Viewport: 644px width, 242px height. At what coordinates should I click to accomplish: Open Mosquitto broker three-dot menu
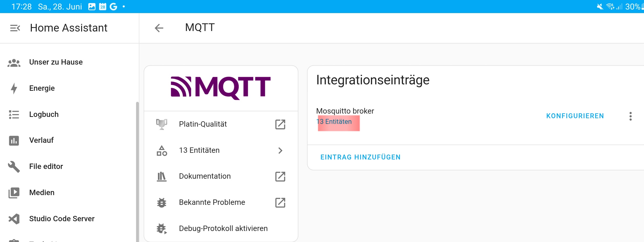pyautogui.click(x=630, y=116)
